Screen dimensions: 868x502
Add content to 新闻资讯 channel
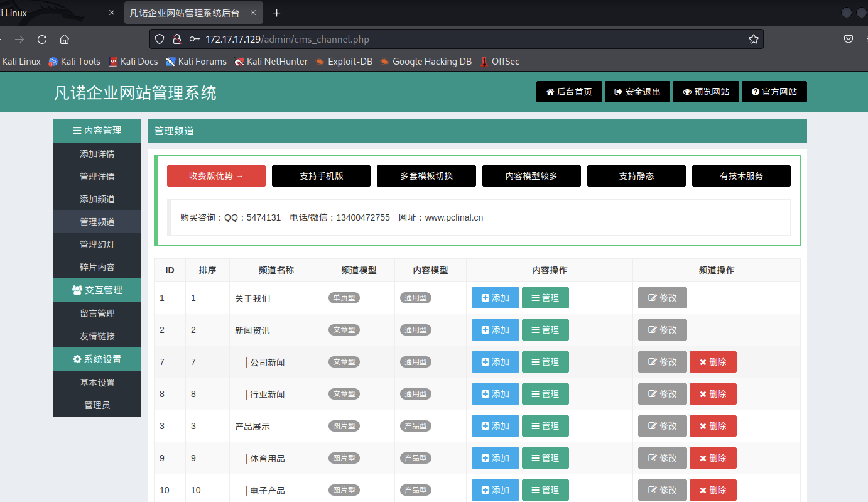(495, 330)
